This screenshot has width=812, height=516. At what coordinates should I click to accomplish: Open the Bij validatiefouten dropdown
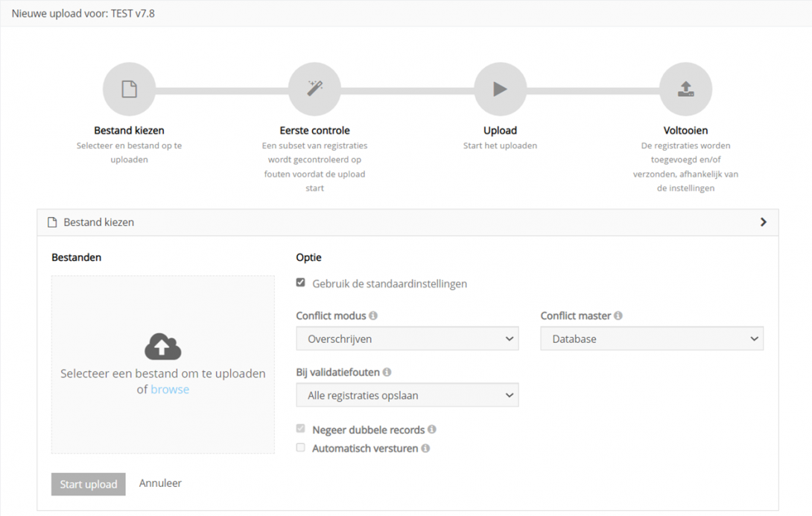(x=407, y=395)
